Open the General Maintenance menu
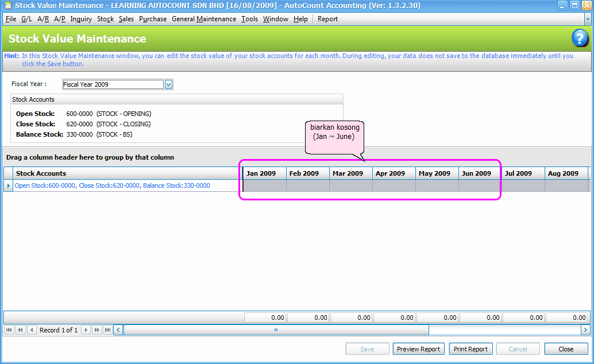Viewport: 594px width, 364px height. click(204, 19)
